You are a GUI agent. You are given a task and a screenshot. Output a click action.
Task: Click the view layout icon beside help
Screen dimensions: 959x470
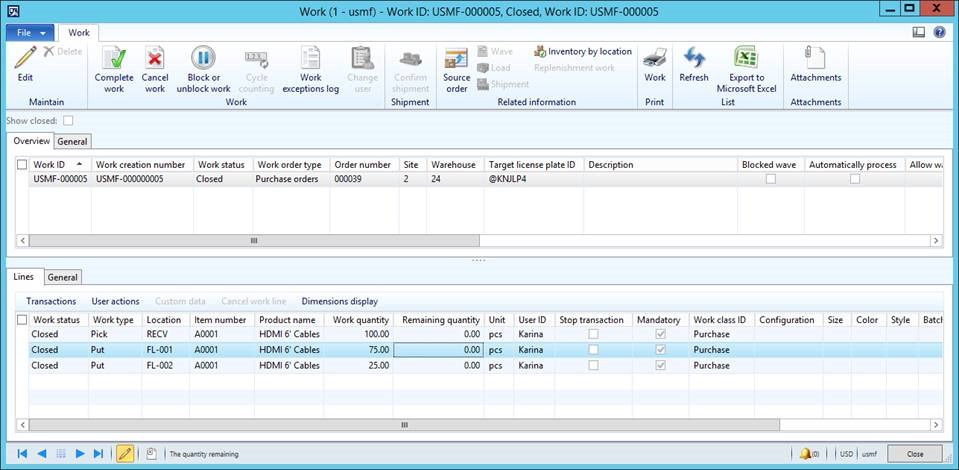[918, 32]
